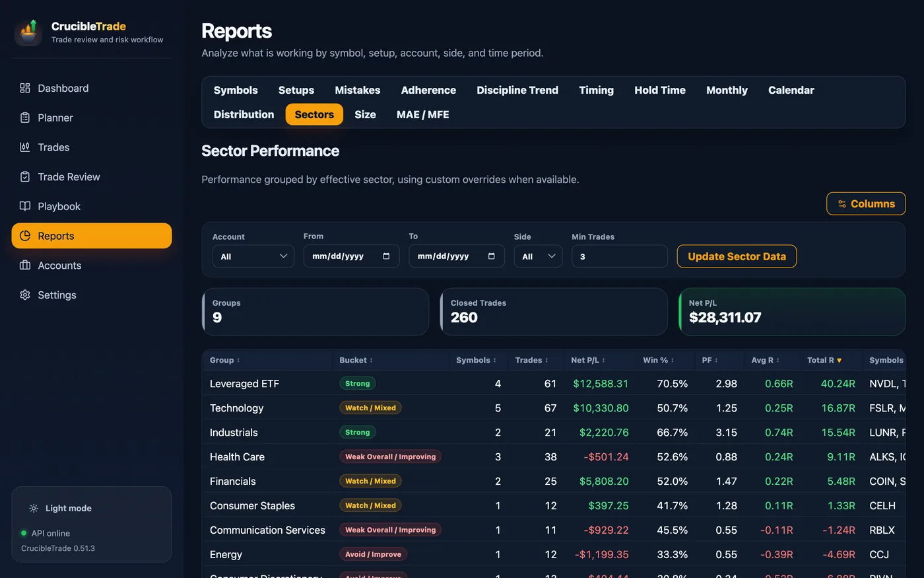924x578 pixels.
Task: Click the From date input field
Action: (351, 256)
